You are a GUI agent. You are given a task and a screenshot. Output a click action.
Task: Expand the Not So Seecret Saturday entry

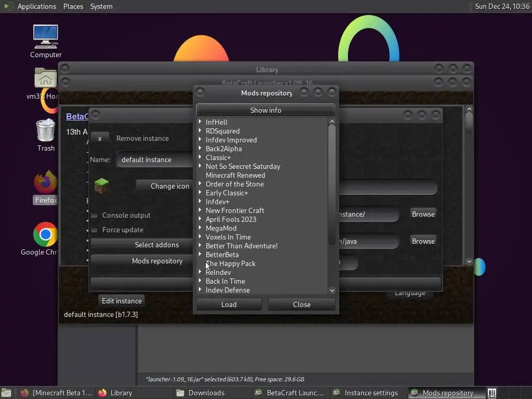click(200, 166)
